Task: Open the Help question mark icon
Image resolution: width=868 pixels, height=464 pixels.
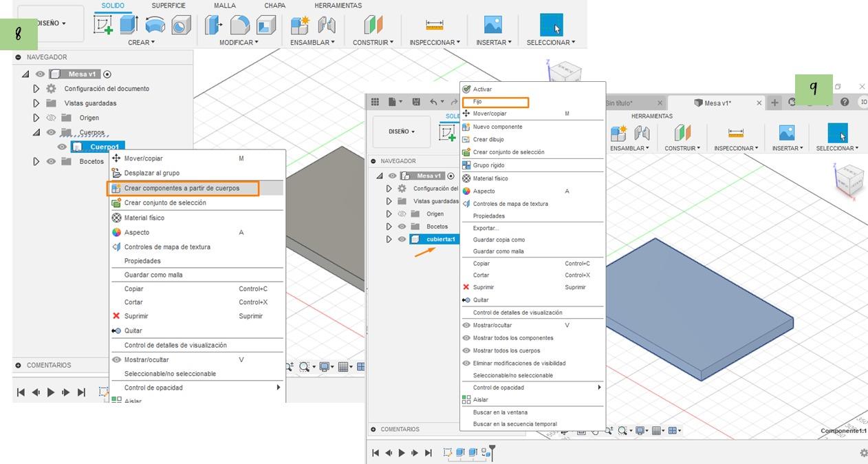Action: (x=845, y=102)
